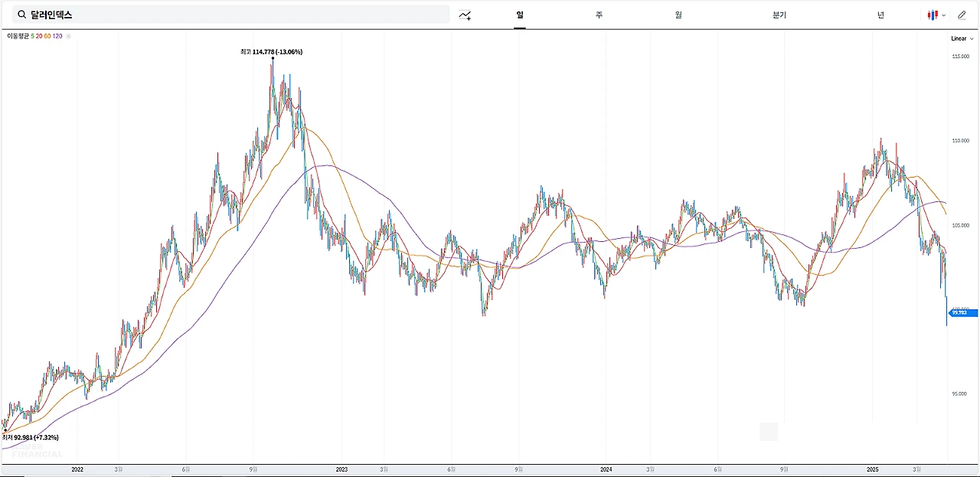The height and width of the screenshot is (477, 980).
Task: Click the 105.000 price axis label
Action: (x=960, y=225)
